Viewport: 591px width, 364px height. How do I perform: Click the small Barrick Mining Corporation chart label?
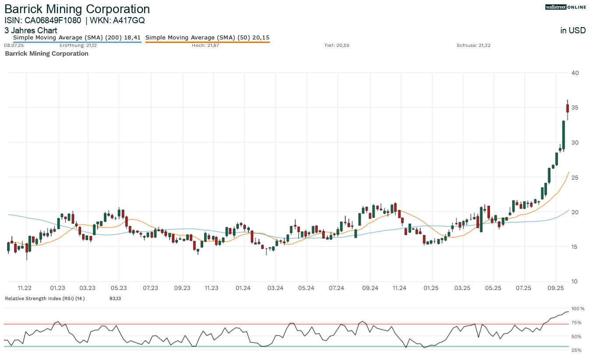pyautogui.click(x=46, y=53)
